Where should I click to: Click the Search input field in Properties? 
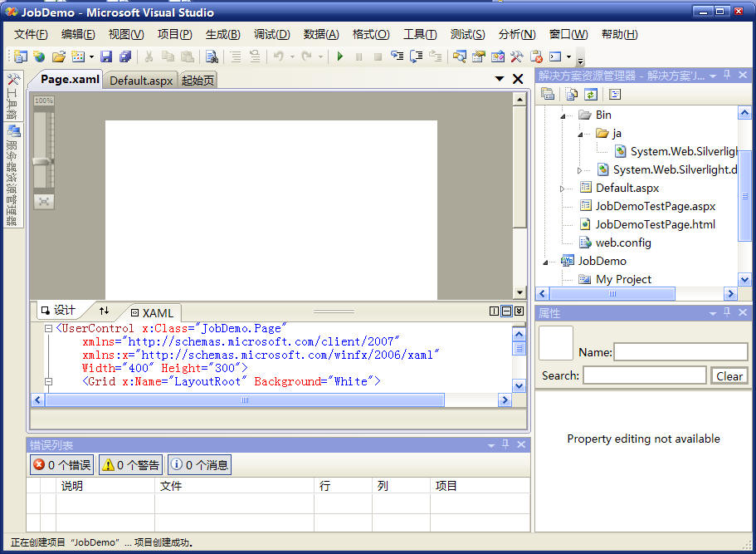pos(645,375)
